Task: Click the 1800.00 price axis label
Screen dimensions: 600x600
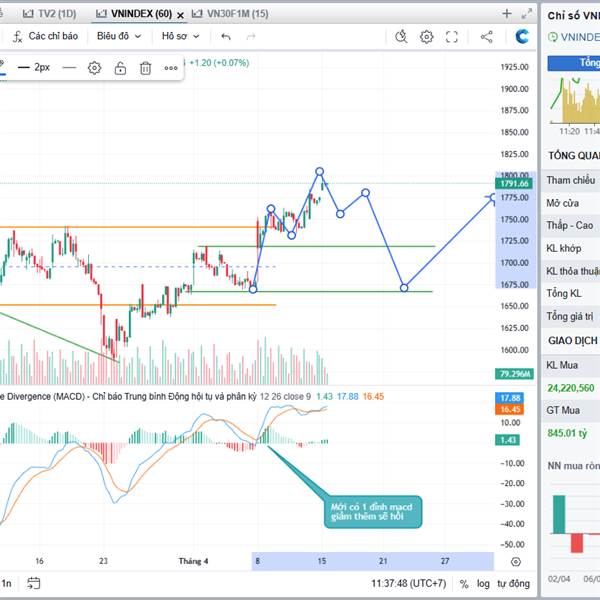Action: tap(514, 175)
